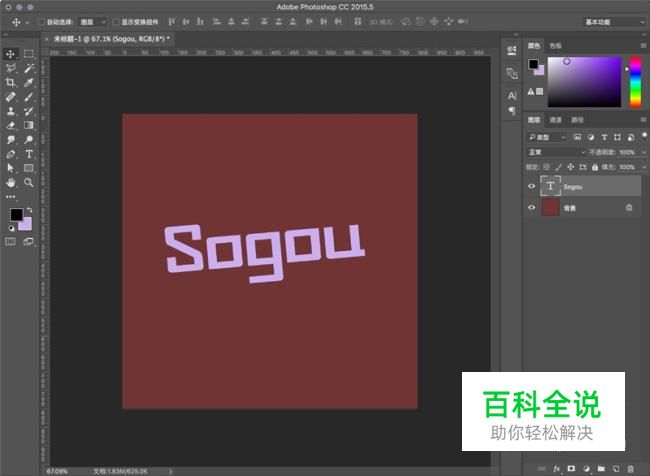Filter layers by pixel layers
Image resolution: width=650 pixels, height=476 pixels.
577,137
